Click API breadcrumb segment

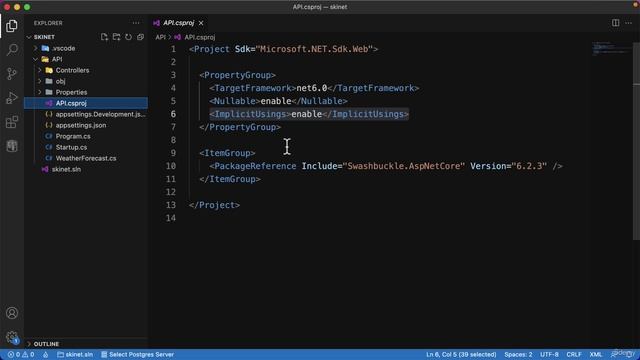pos(160,37)
